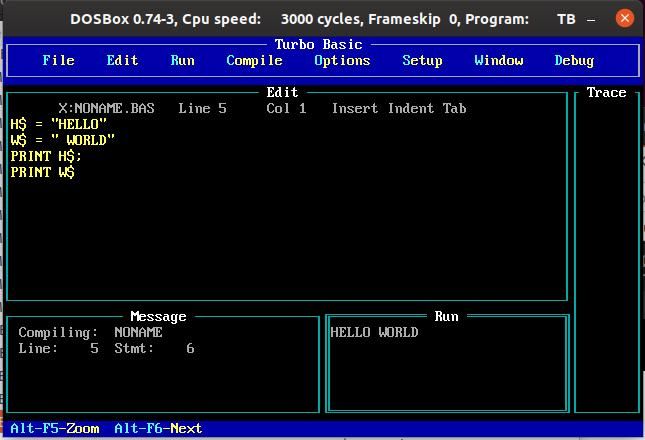
Task: Open the Options menu
Action: pos(342,61)
